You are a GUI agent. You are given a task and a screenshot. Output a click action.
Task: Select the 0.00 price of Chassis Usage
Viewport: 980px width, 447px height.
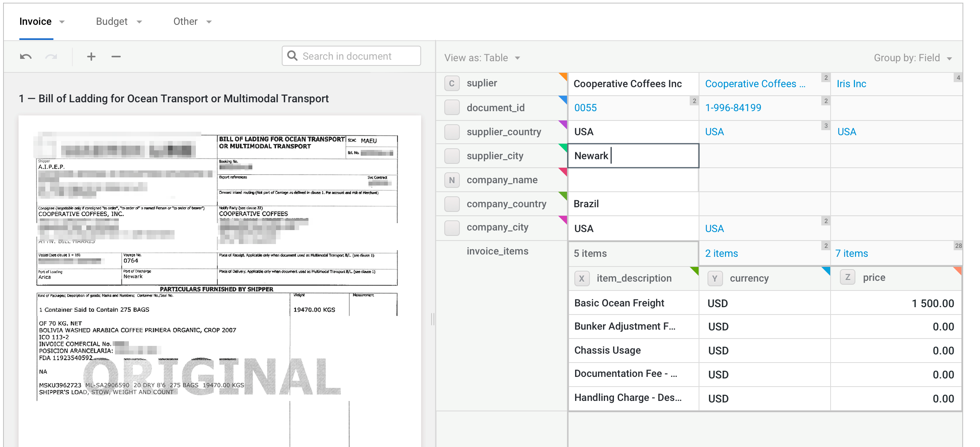896,351
